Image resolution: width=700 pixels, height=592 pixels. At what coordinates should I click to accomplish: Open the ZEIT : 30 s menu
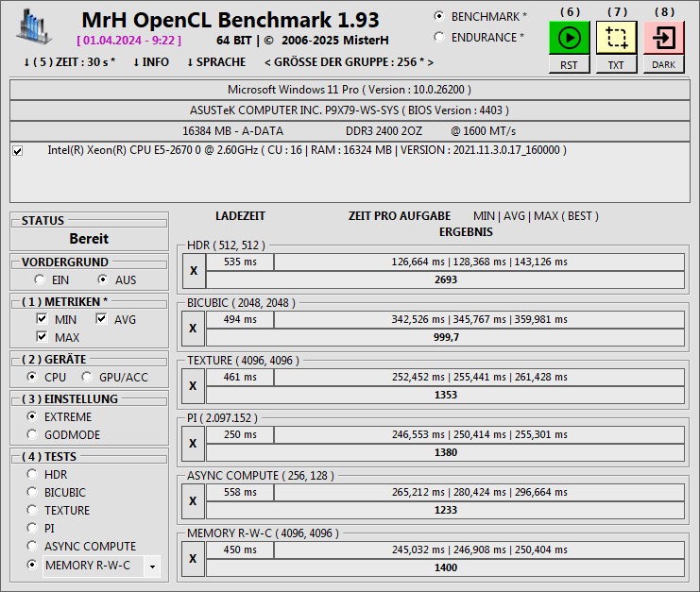pyautogui.click(x=69, y=62)
